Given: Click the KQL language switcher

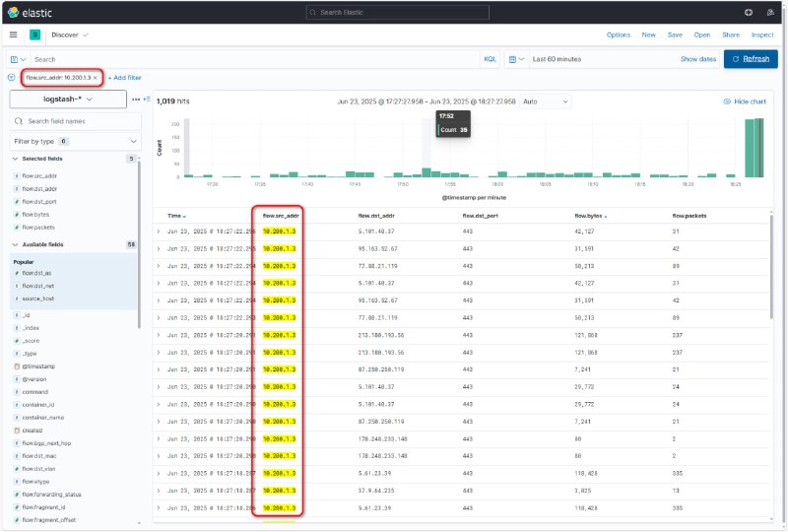Looking at the screenshot, I should pos(490,59).
